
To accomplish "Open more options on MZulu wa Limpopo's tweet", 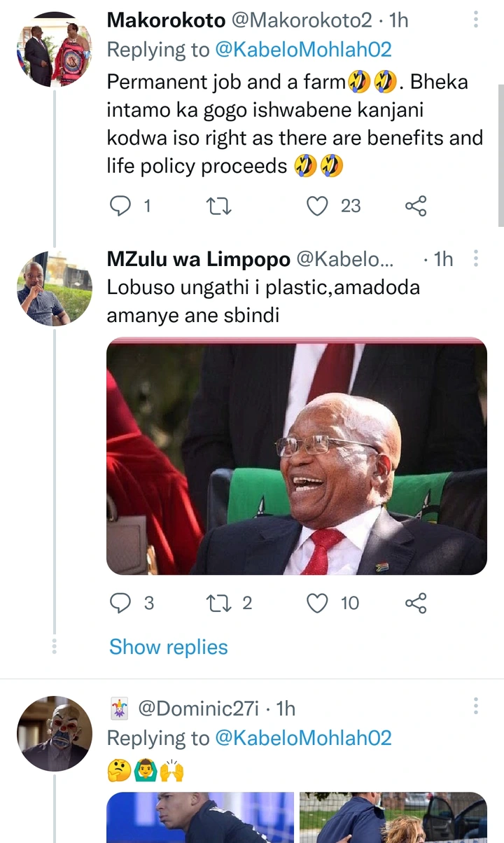I will [476, 259].
